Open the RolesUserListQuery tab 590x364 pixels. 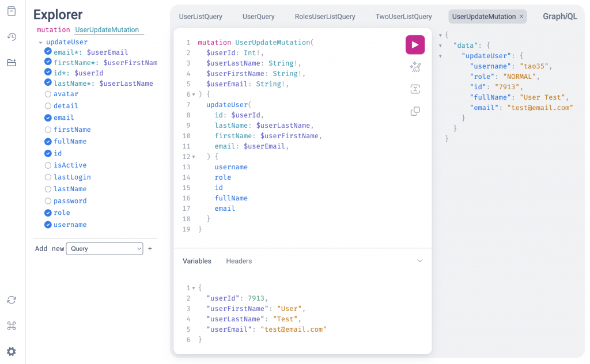coord(325,17)
